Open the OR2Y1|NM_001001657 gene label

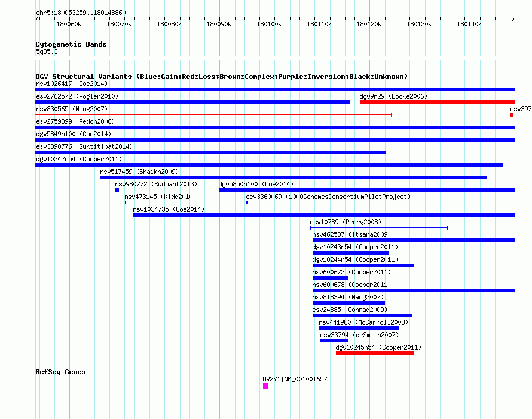click(295, 379)
